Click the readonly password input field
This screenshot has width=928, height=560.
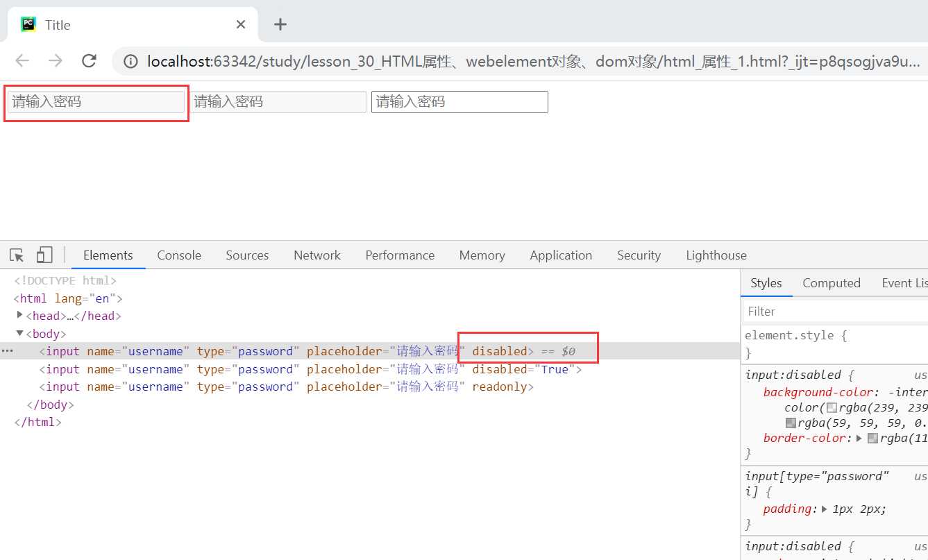coord(459,102)
